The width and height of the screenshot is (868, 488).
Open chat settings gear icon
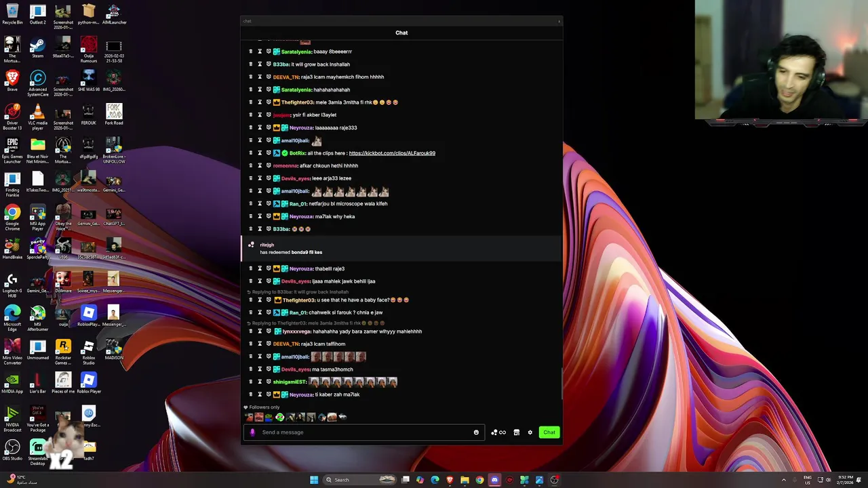click(x=530, y=432)
